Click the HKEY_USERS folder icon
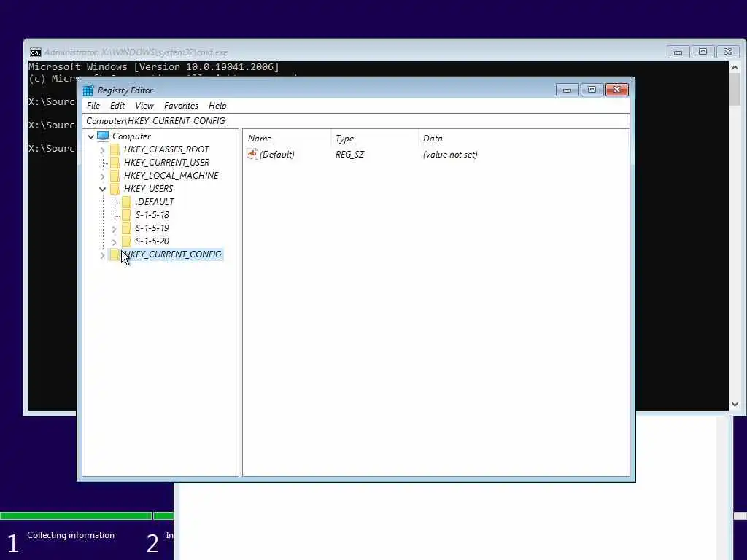Screen dimensions: 747x560 [x=115, y=189]
